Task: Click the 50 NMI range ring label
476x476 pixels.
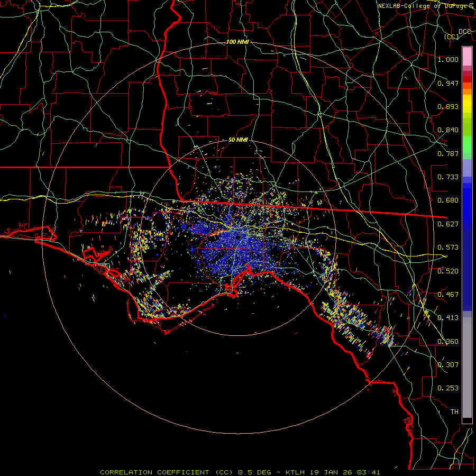Action: [239, 140]
